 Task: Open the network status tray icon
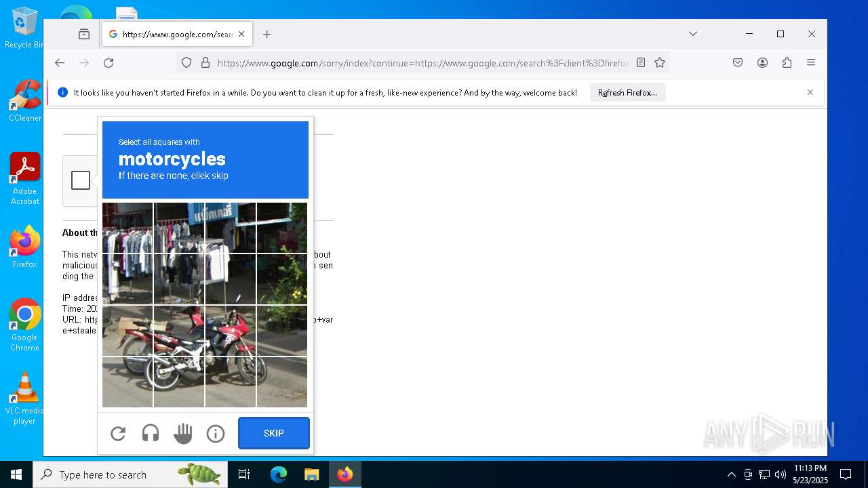[764, 474]
